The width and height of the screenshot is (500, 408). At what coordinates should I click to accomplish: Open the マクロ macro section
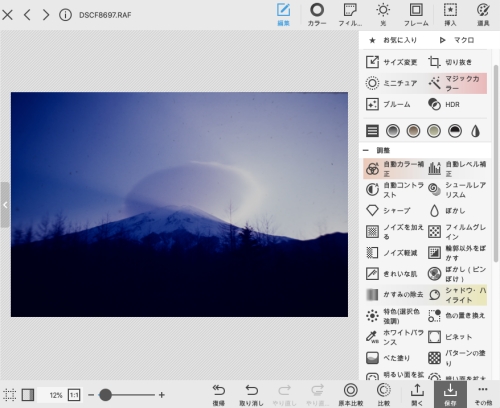point(457,40)
